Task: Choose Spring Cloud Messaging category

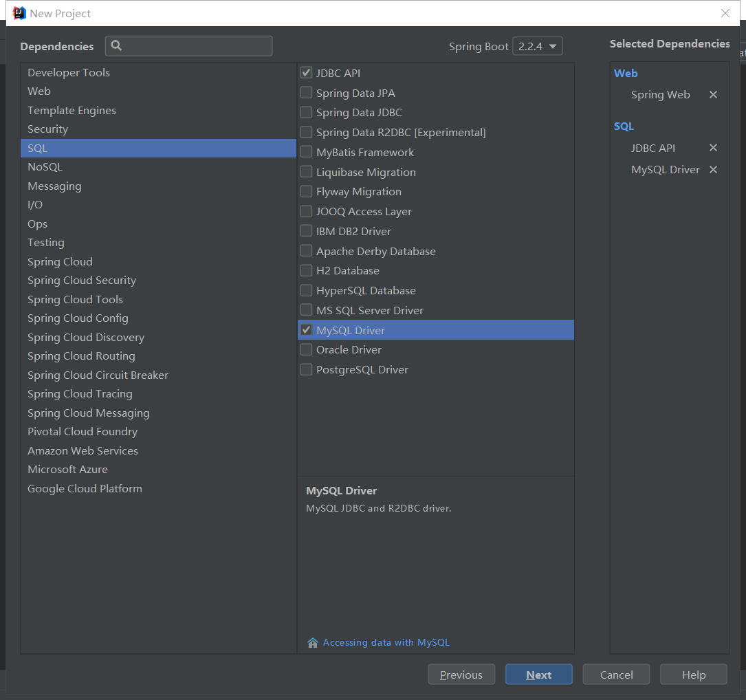Action: (x=158, y=413)
